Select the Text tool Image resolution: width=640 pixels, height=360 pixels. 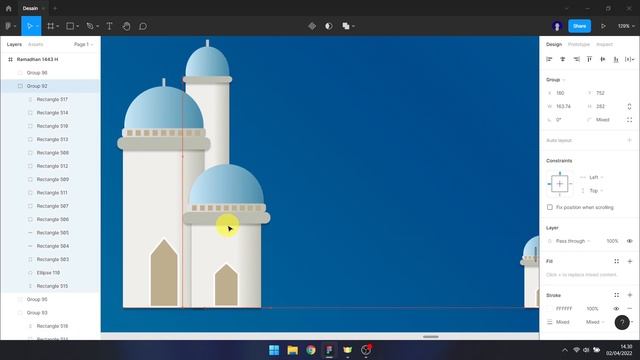(109, 26)
